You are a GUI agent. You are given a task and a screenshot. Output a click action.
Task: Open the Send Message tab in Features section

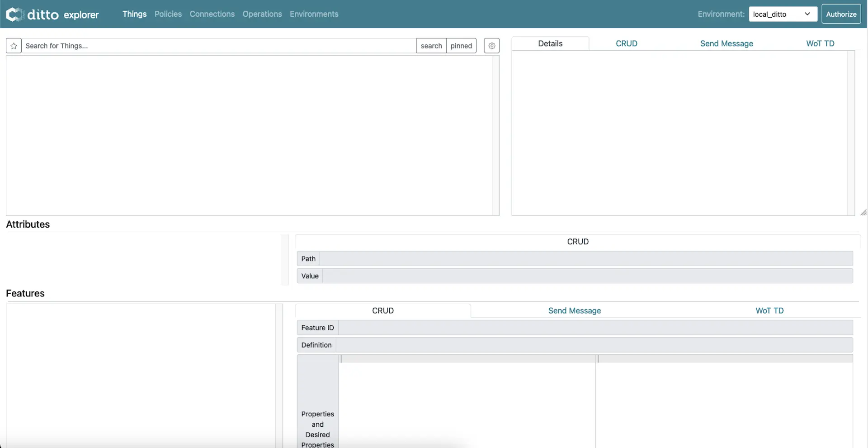[575, 311]
